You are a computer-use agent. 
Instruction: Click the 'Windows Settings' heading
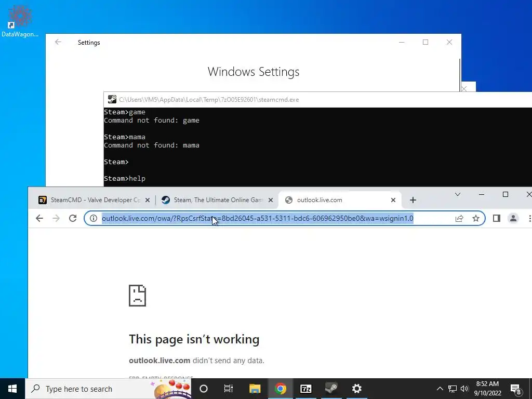point(254,72)
